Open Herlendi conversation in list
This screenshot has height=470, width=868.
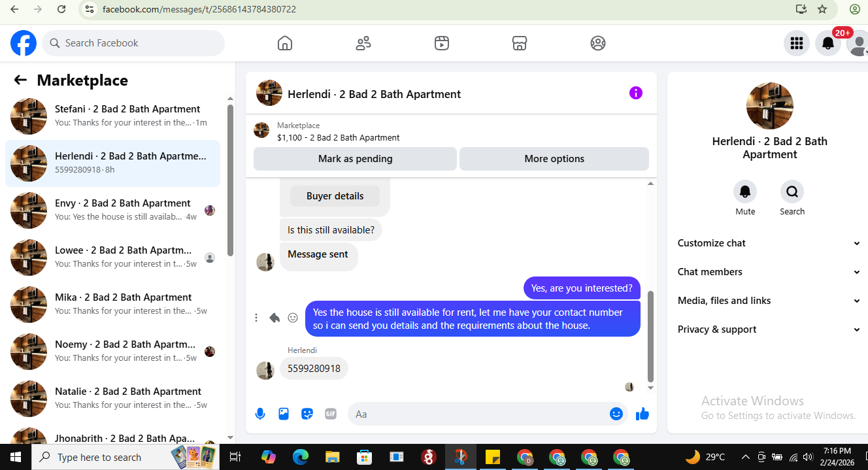click(x=112, y=163)
